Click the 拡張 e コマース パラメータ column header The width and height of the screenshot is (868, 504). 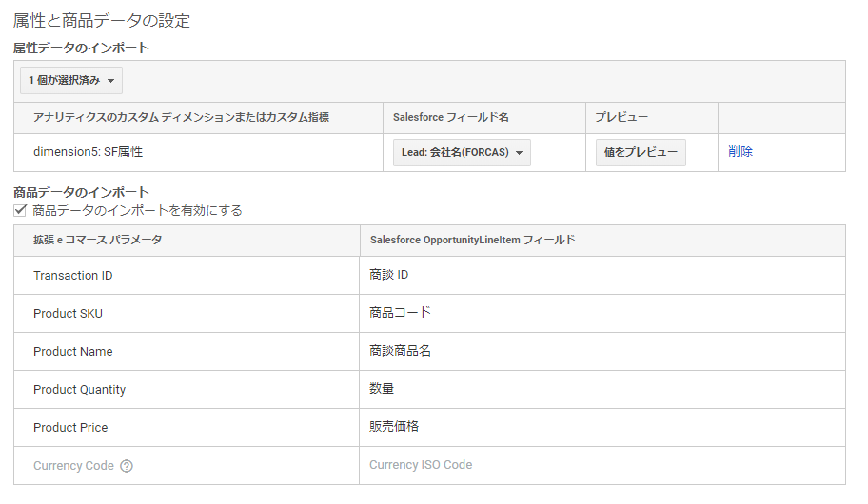(97, 241)
